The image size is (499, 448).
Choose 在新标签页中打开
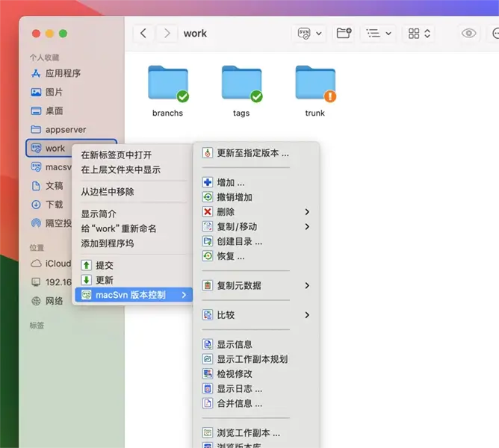point(116,155)
